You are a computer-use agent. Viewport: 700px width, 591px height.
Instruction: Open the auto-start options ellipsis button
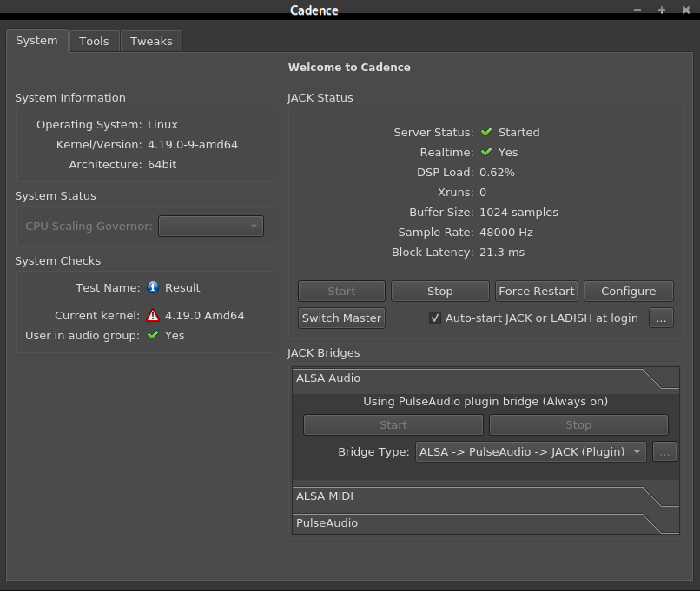(661, 318)
